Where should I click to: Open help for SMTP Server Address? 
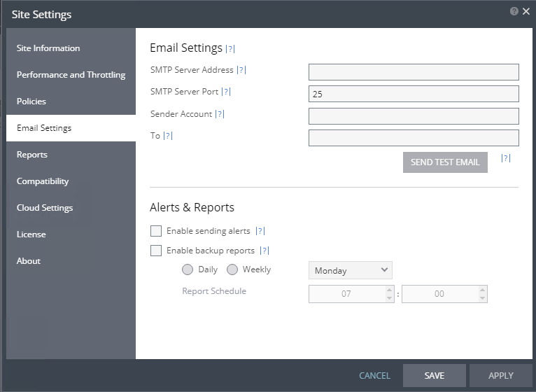[x=241, y=70]
